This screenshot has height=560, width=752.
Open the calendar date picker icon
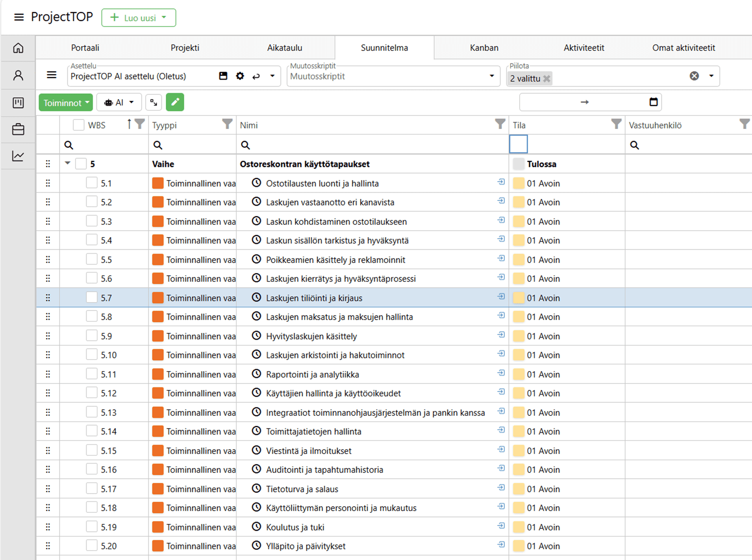click(653, 102)
